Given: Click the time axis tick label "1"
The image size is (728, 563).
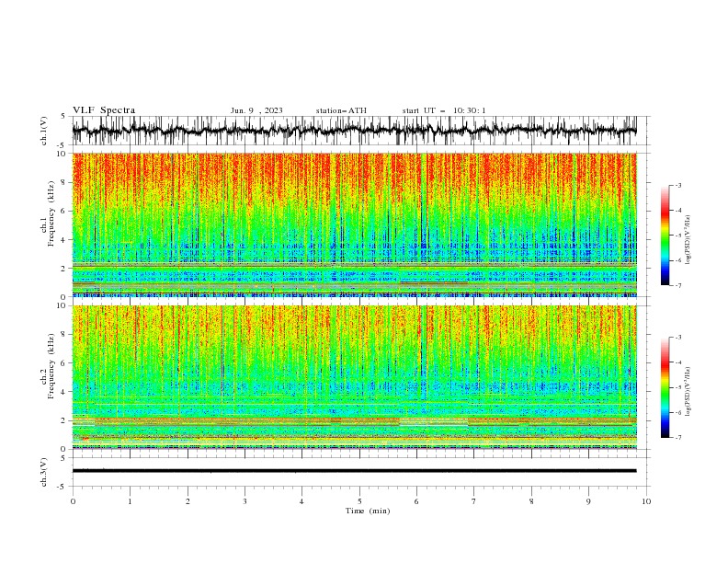Looking at the screenshot, I should pos(130,501).
